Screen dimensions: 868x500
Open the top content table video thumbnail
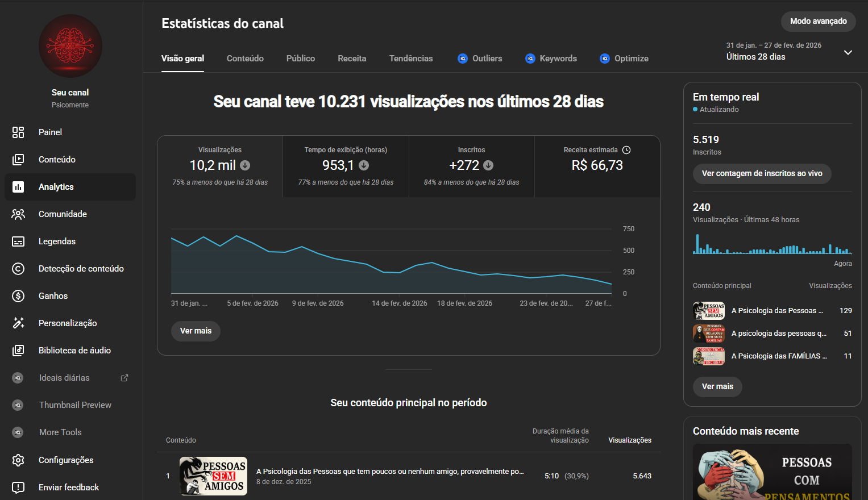pos(213,476)
